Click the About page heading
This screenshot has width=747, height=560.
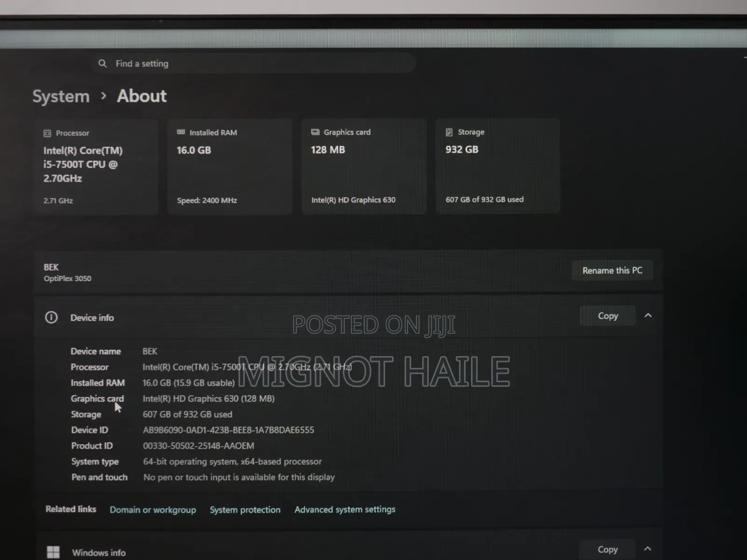click(142, 96)
